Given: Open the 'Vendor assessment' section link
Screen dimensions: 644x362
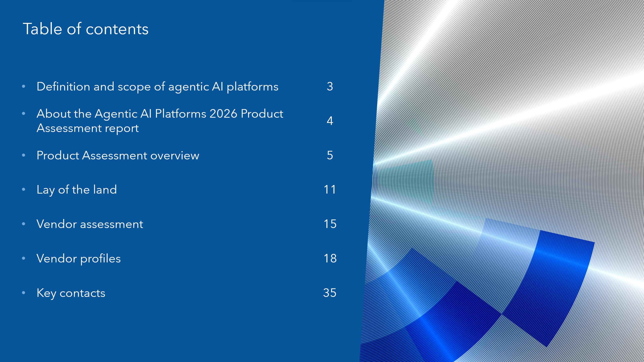Looking at the screenshot, I should pyautogui.click(x=90, y=224).
